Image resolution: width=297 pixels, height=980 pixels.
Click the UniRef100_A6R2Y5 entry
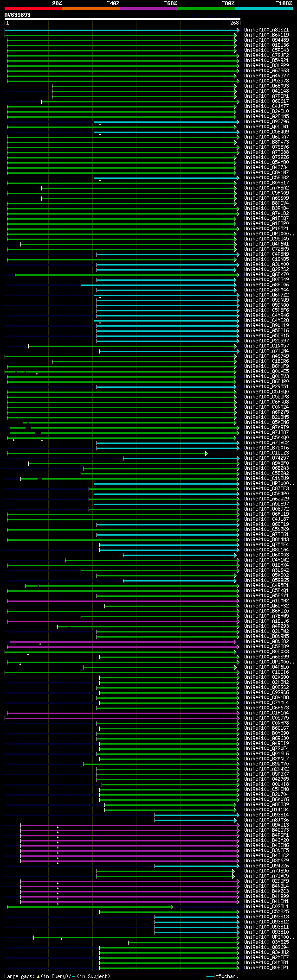click(266, 412)
